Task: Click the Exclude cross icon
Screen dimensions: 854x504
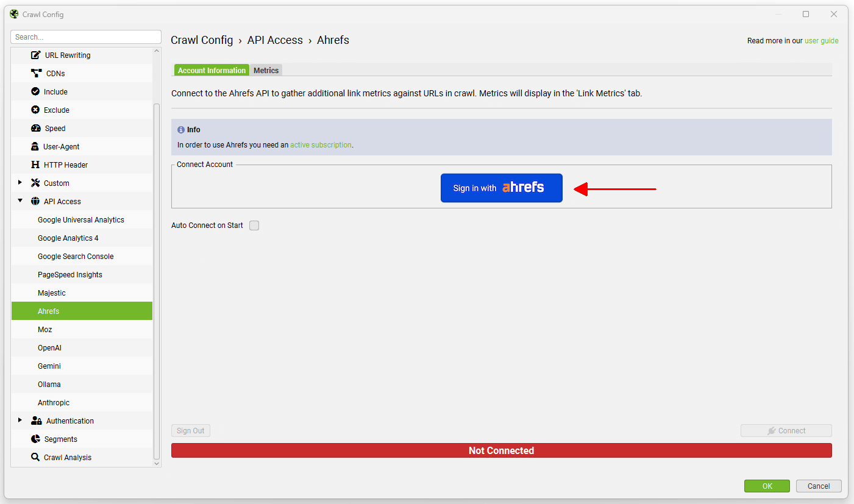Action: coord(35,110)
